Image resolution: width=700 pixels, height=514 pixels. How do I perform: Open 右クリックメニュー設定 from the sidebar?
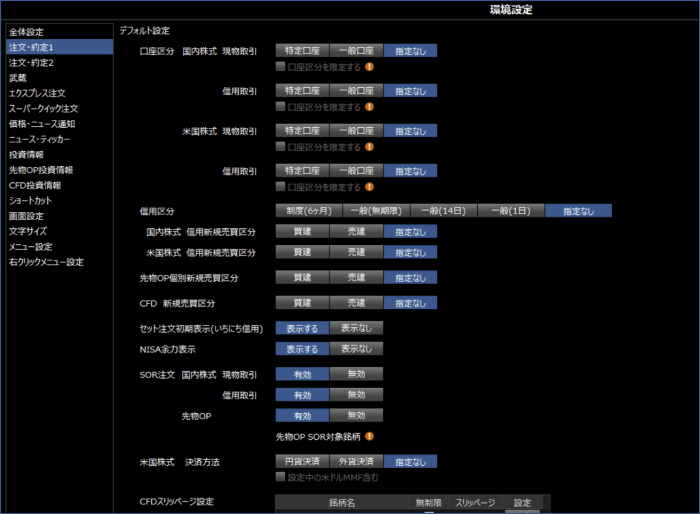coord(46,262)
